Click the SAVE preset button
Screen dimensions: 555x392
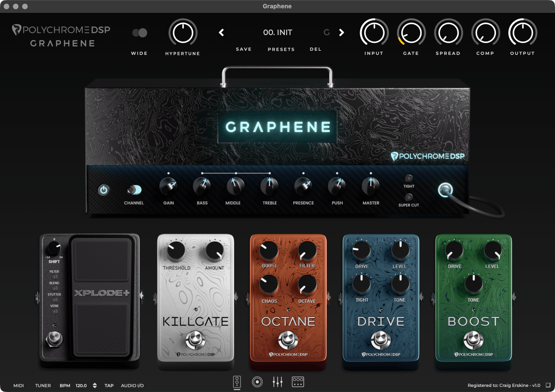coord(244,49)
